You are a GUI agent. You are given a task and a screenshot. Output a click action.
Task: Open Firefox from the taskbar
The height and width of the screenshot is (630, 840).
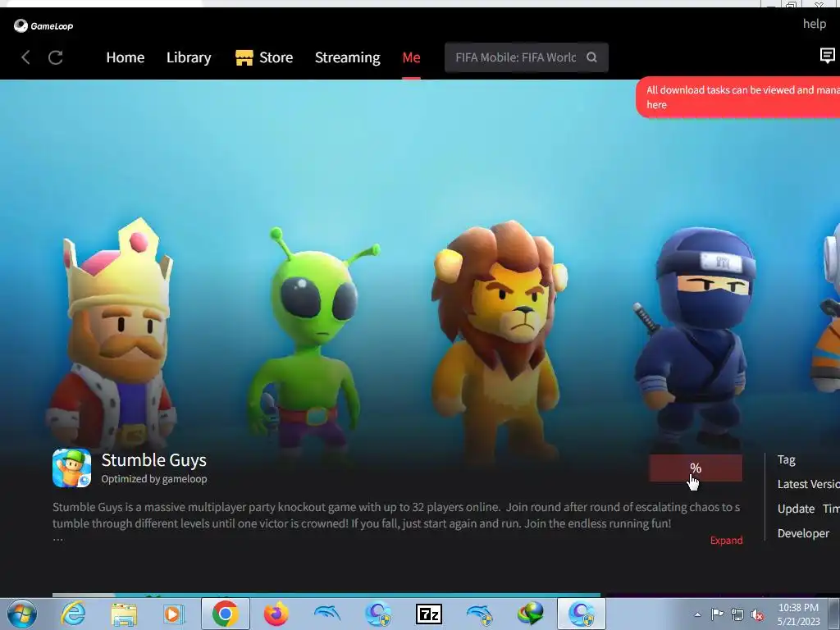tap(276, 614)
